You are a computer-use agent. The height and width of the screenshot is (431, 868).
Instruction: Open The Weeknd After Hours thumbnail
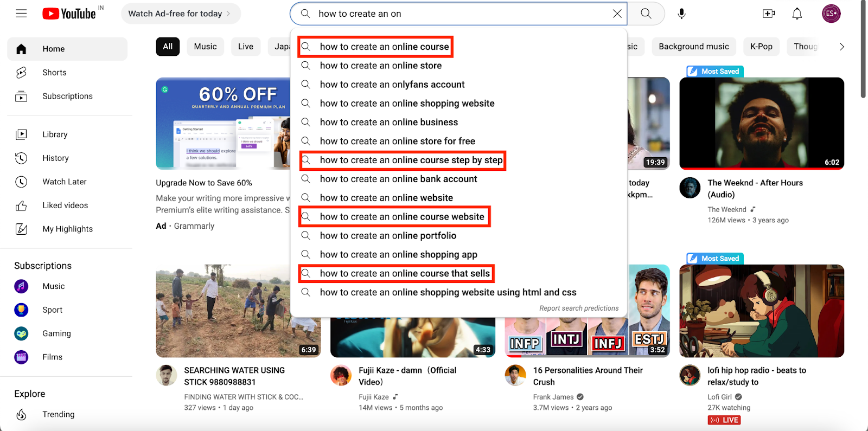tap(762, 124)
